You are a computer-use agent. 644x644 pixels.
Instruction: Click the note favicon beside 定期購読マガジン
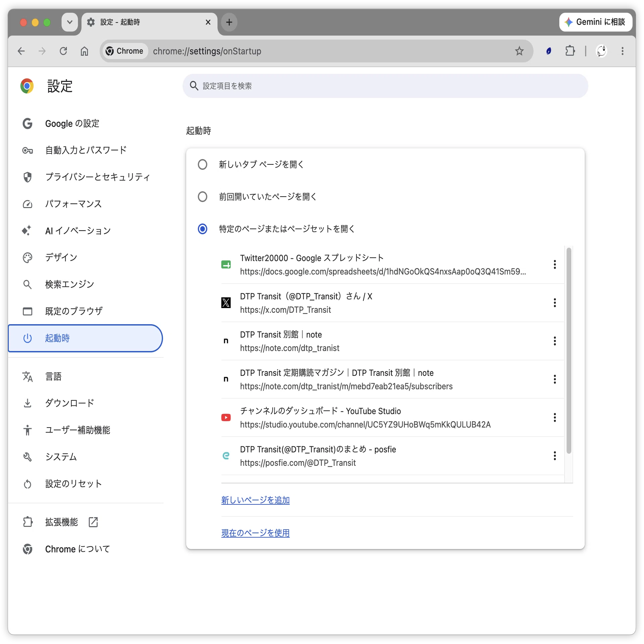[x=226, y=379]
